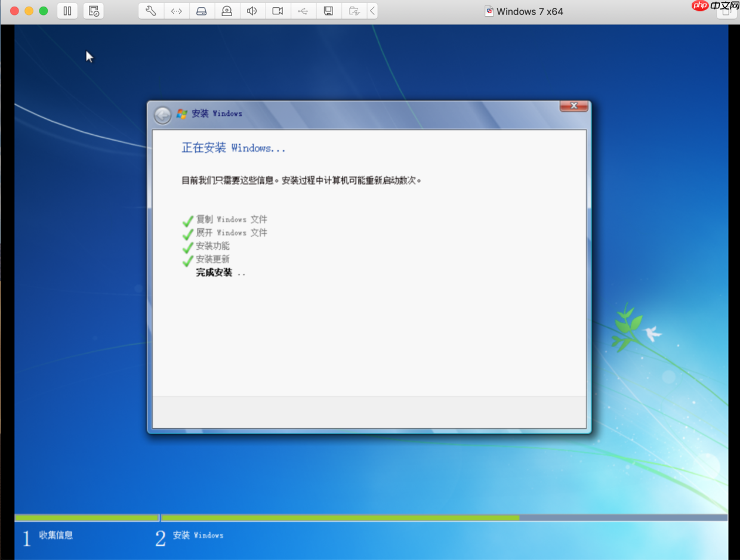The image size is (740, 560).
Task: Take a snapshot with the snapshot button
Action: click(x=93, y=11)
